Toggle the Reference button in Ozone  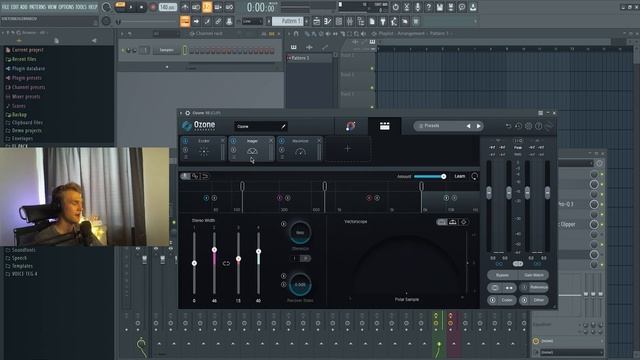[x=534, y=287]
